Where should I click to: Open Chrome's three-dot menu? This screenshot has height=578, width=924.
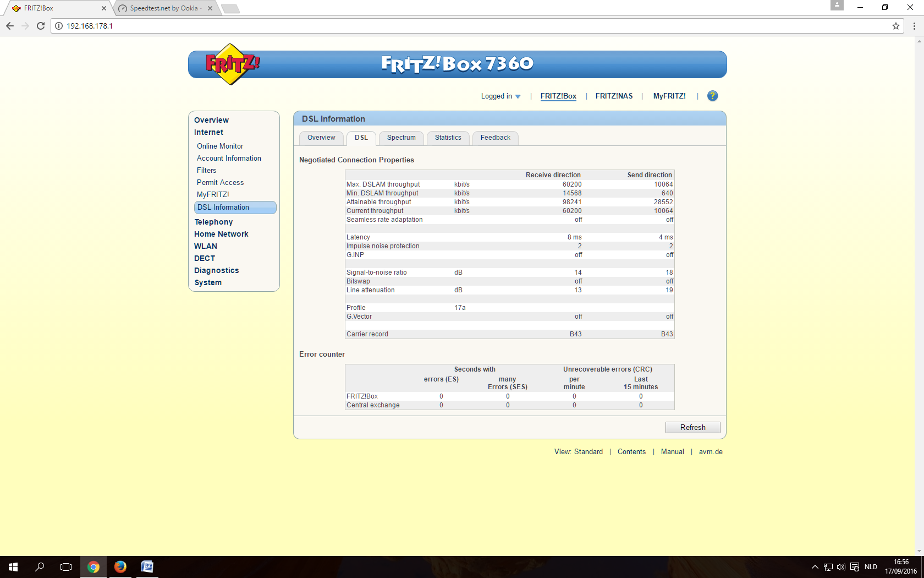914,26
